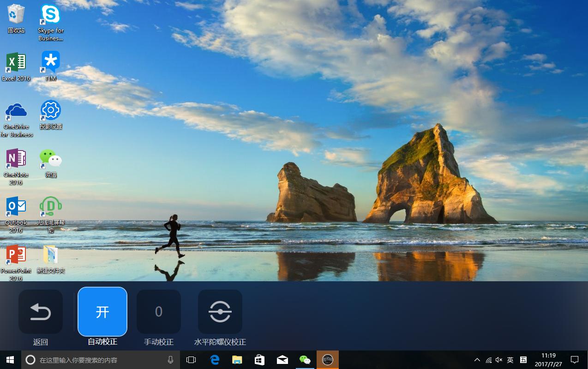The image size is (588, 369).
Task: Select the 回收站 recycle bin icon
Action: [16, 15]
